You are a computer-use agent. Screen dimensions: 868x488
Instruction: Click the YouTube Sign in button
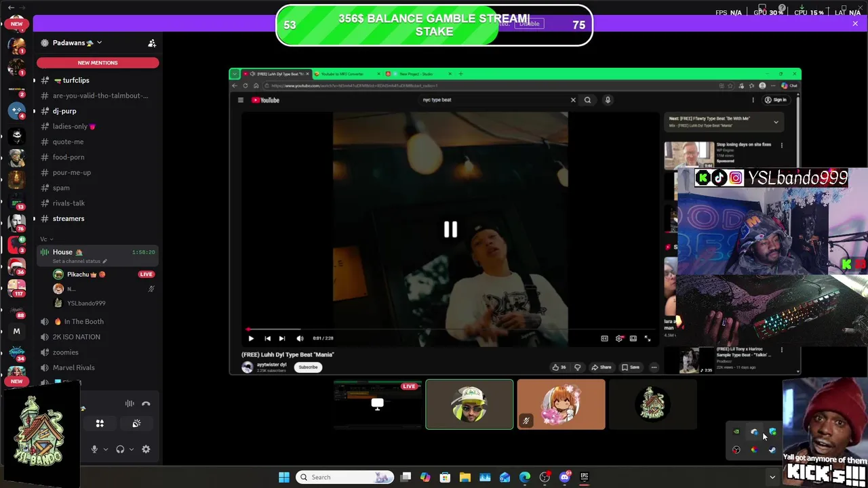(x=776, y=100)
